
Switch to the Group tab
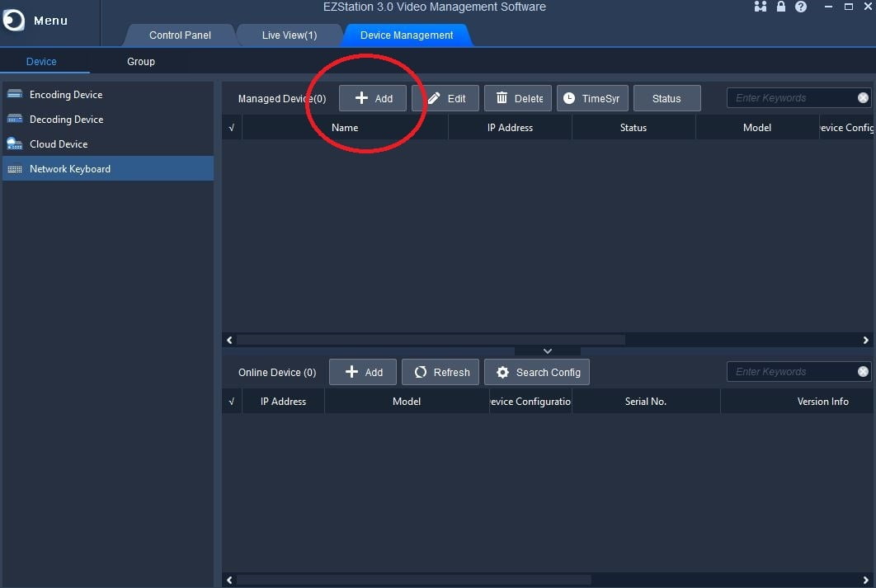140,61
